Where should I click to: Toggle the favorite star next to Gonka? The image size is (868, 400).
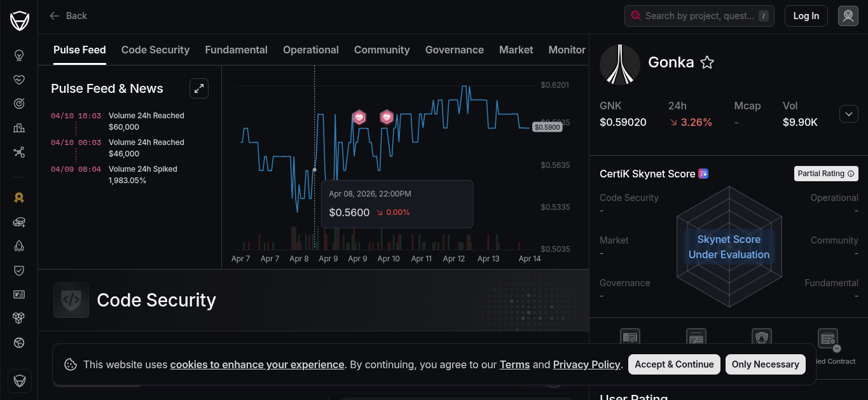tap(706, 62)
